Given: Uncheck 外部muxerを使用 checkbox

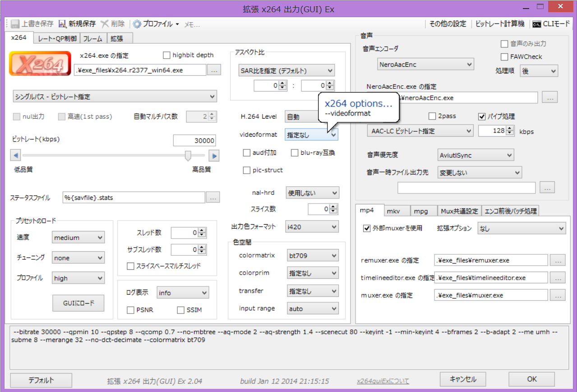Looking at the screenshot, I should pos(367,228).
